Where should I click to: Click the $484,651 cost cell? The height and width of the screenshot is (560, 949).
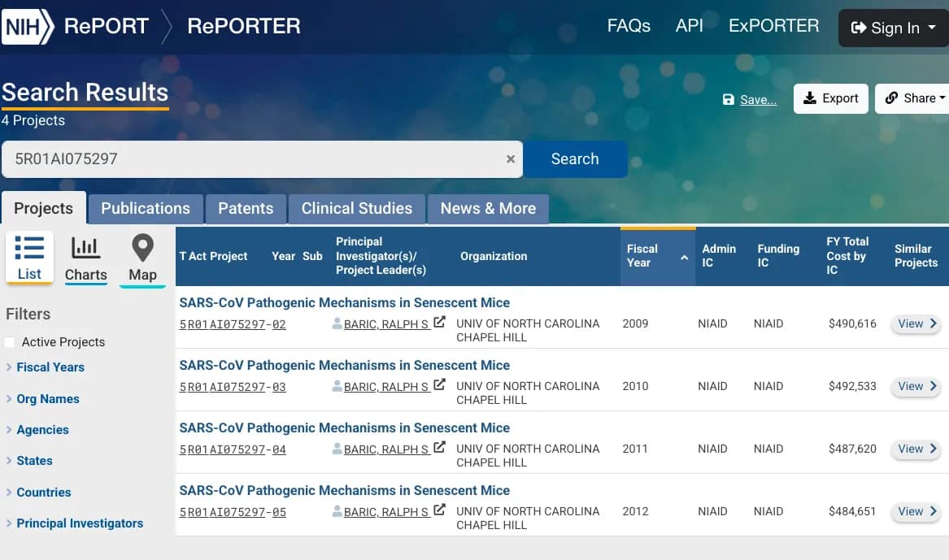pyautogui.click(x=852, y=511)
